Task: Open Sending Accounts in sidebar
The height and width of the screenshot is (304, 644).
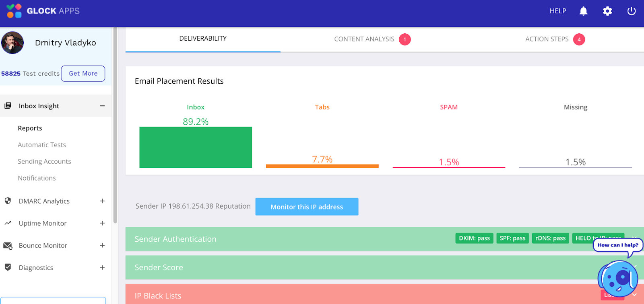Action: point(44,161)
